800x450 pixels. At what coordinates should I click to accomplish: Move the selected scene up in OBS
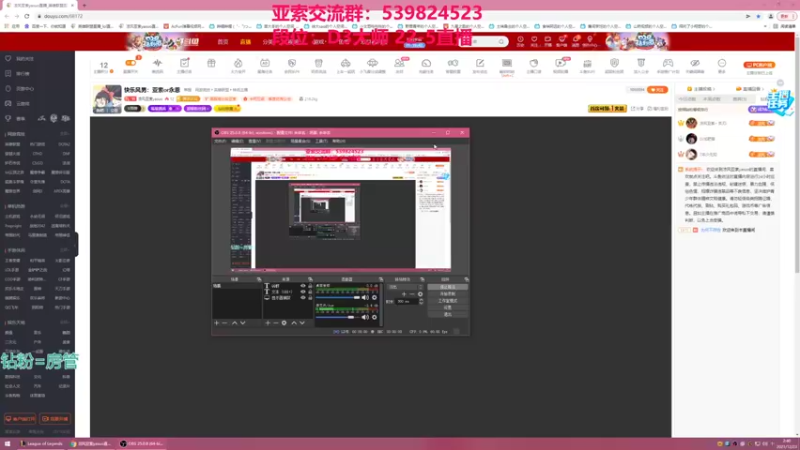pos(235,323)
